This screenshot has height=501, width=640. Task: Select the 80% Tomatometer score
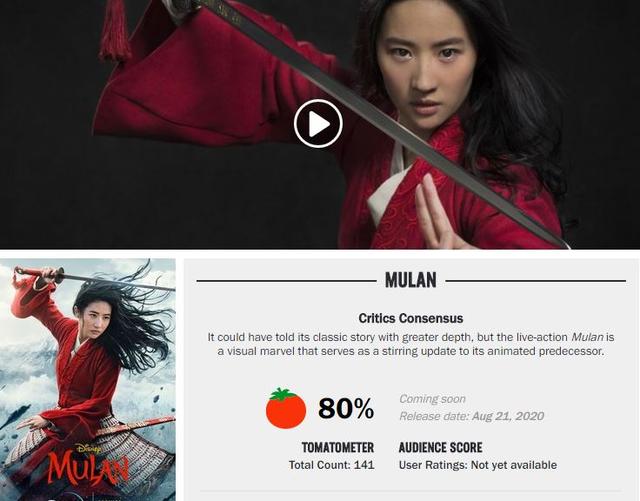[x=346, y=408]
